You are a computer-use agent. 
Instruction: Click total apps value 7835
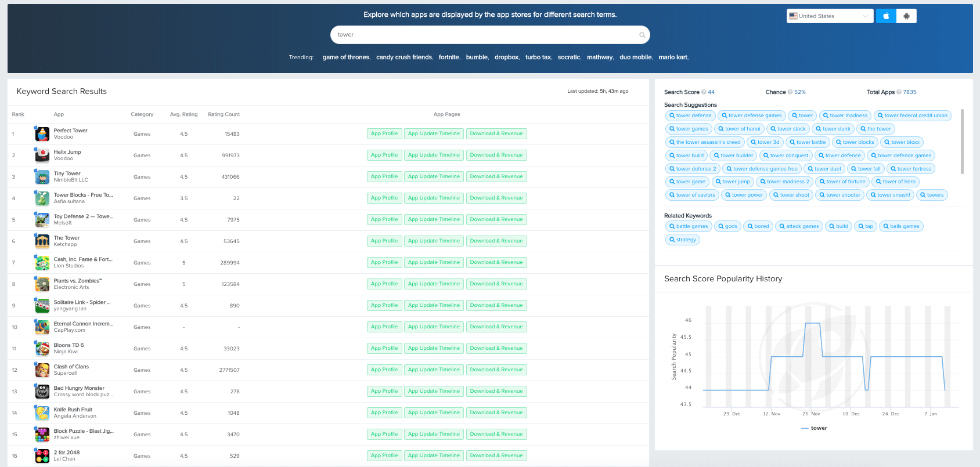(x=910, y=92)
